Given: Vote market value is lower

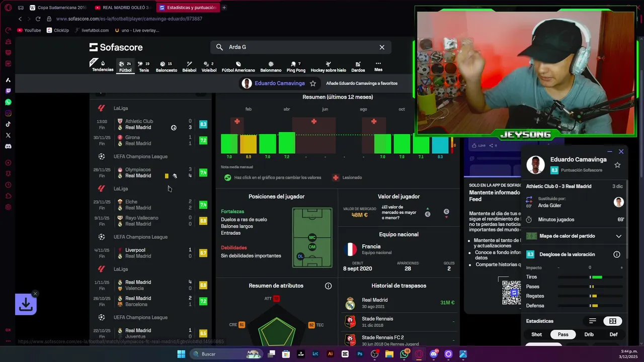Looking at the screenshot, I should pos(446,213).
